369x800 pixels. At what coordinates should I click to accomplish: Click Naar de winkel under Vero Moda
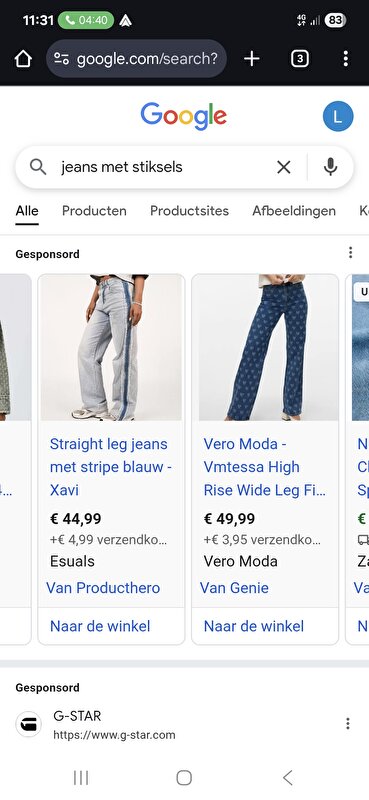[254, 626]
